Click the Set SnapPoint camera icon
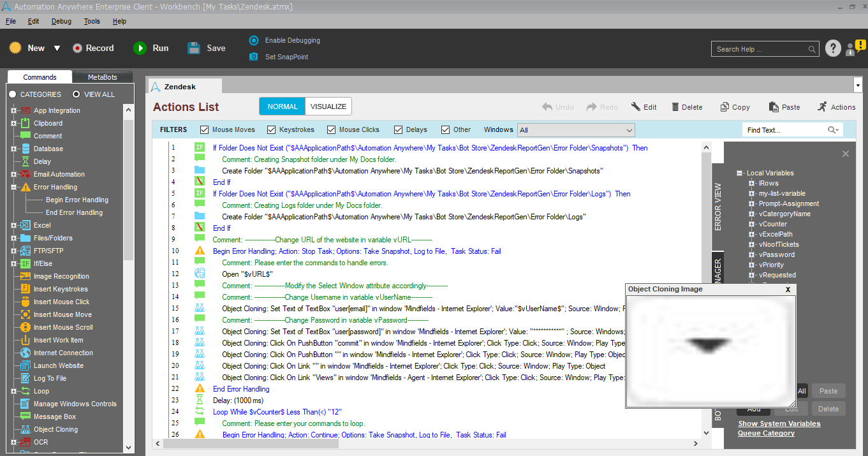The width and height of the screenshot is (868, 456). tap(254, 57)
